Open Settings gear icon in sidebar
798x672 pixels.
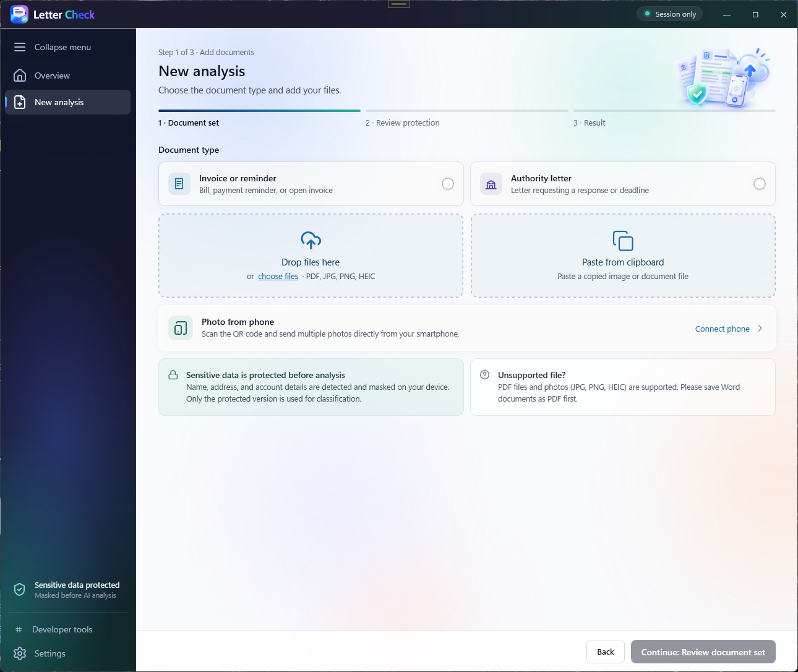20,653
